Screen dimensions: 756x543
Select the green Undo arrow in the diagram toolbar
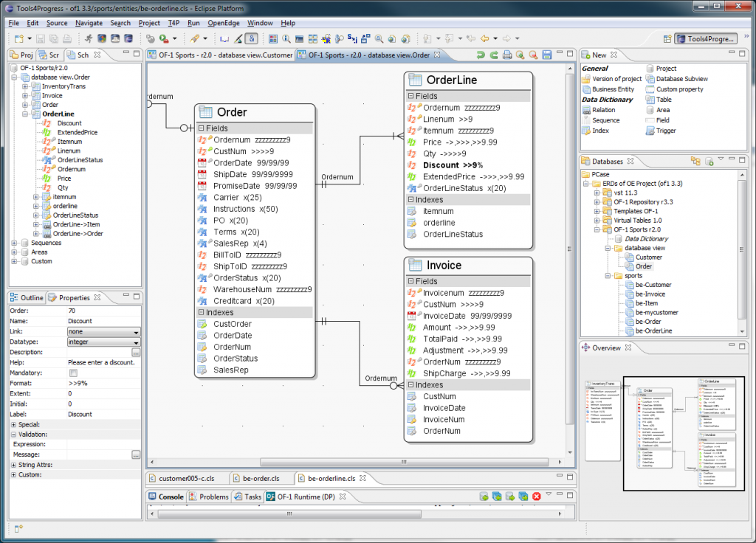tap(481, 54)
